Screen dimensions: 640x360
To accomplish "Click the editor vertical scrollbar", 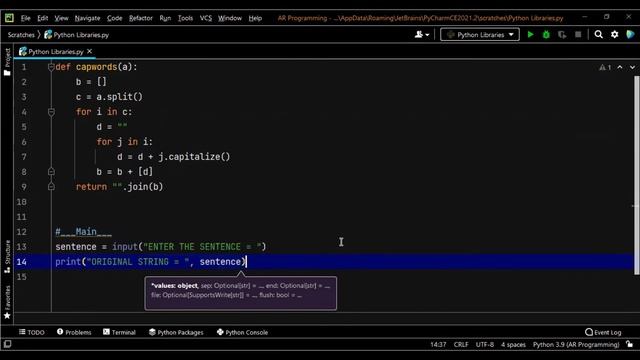I will [637, 175].
